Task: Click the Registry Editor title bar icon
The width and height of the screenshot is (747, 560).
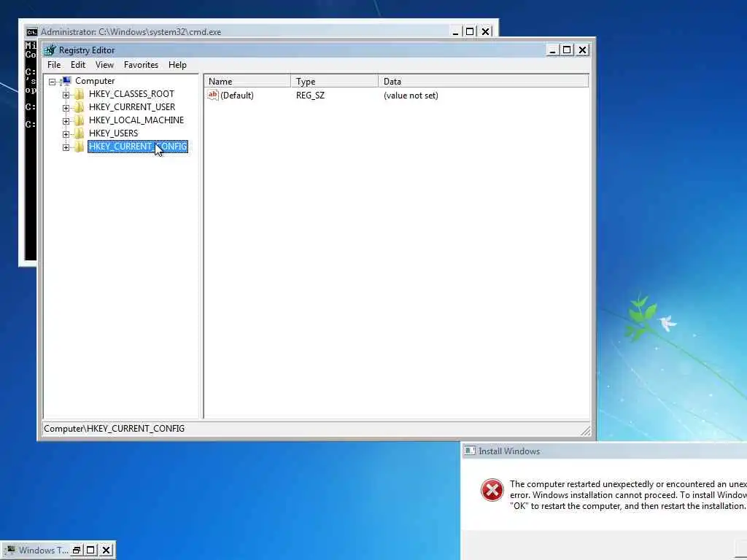Action: [x=50, y=50]
